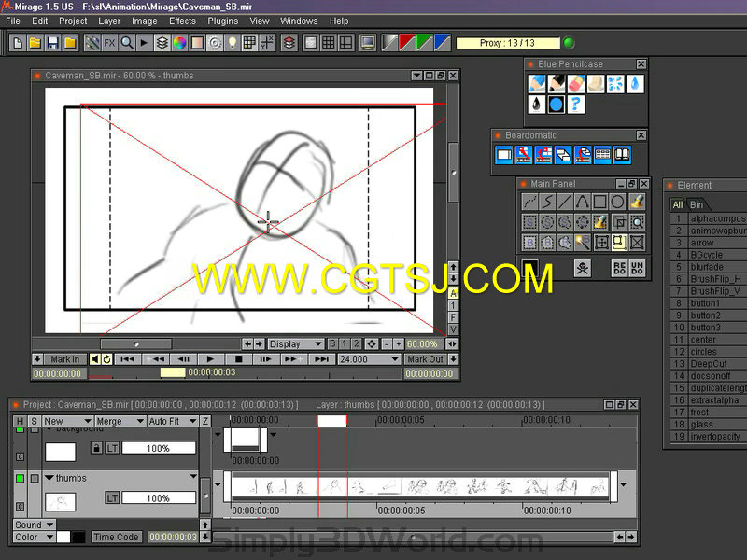
Task: Select the straight line tool in Main Panel
Action: point(565,202)
